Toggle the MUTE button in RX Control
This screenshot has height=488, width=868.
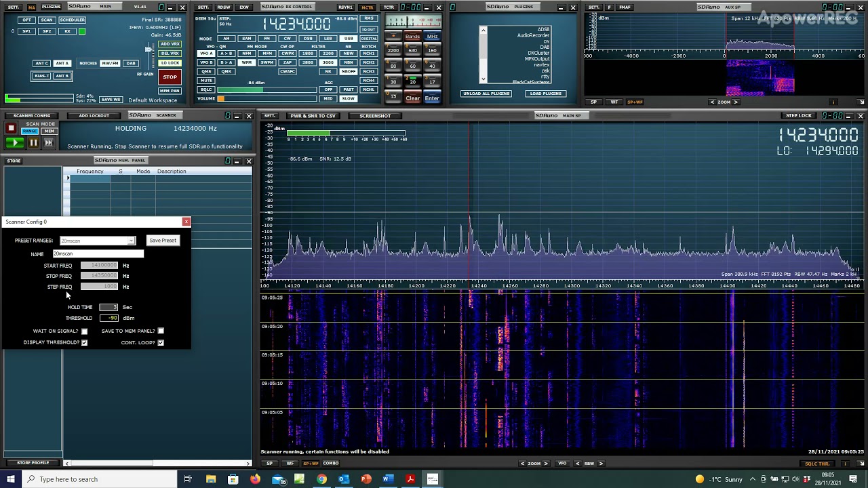click(x=206, y=81)
